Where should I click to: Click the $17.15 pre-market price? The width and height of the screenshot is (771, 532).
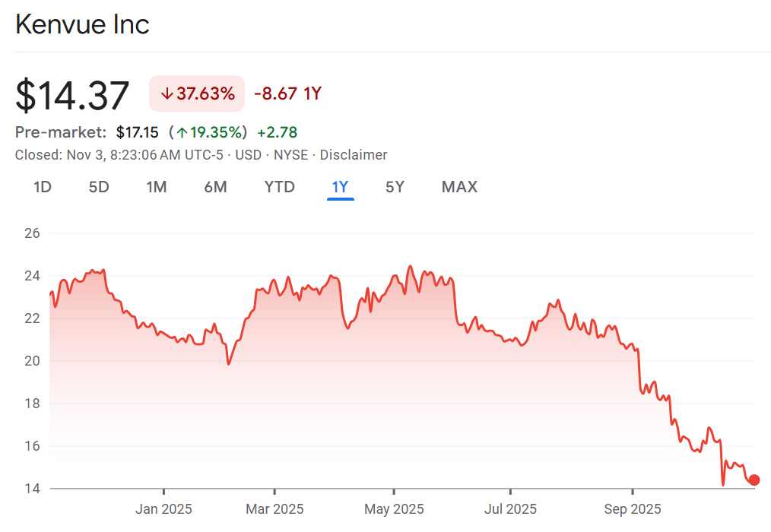[137, 132]
